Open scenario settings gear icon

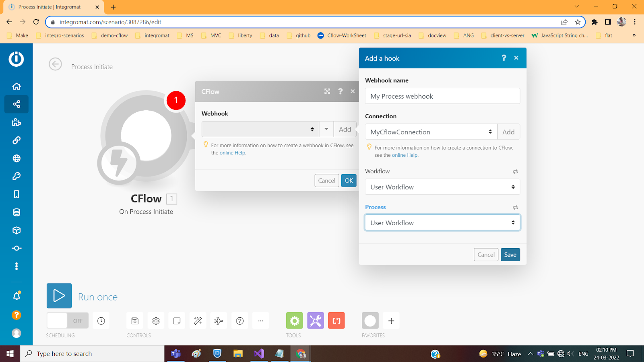coord(156,321)
